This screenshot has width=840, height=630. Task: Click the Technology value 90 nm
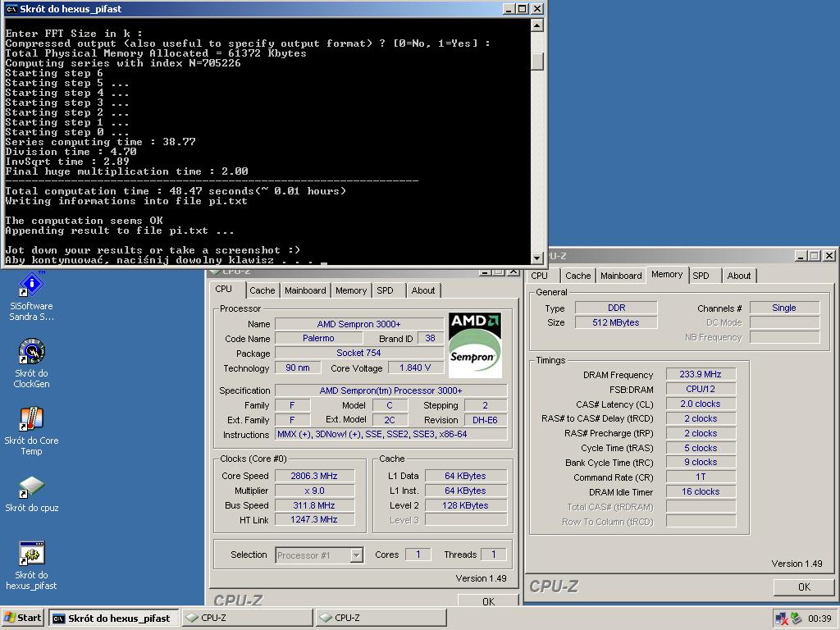click(x=298, y=367)
